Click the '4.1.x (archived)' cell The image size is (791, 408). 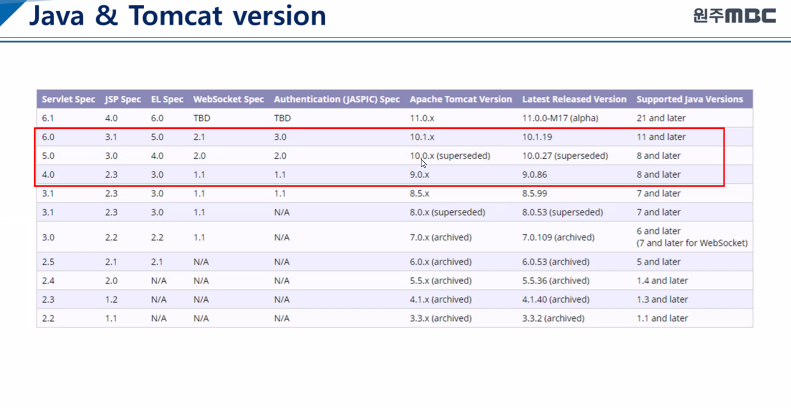pyautogui.click(x=440, y=300)
